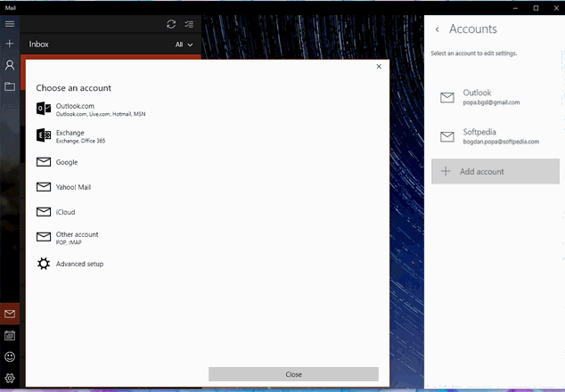Click the Inbox folder title
565x392 pixels.
[39, 45]
